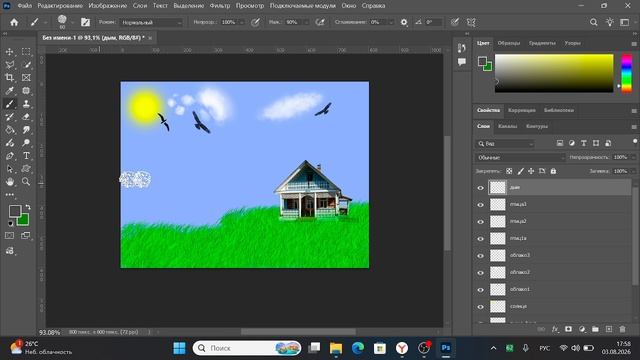Viewport: 640px width, 360px height.
Task: Select the Pen tool
Action: [9, 156]
